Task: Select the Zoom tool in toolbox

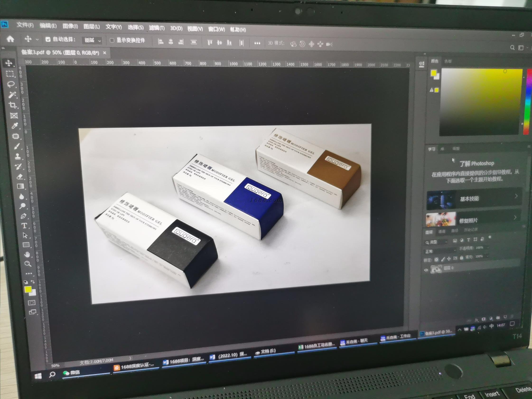Action: 28,264
